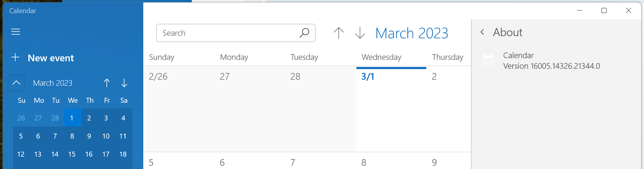Click the mini calendar down arrow
The width and height of the screenshot is (644, 169).
(x=124, y=83)
